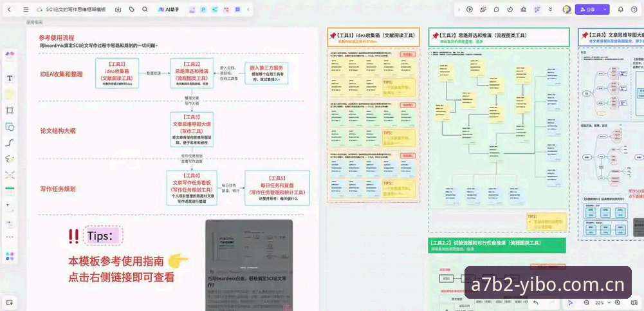Select the text-document tool icon
This screenshot has width=644, height=311.
[10, 207]
